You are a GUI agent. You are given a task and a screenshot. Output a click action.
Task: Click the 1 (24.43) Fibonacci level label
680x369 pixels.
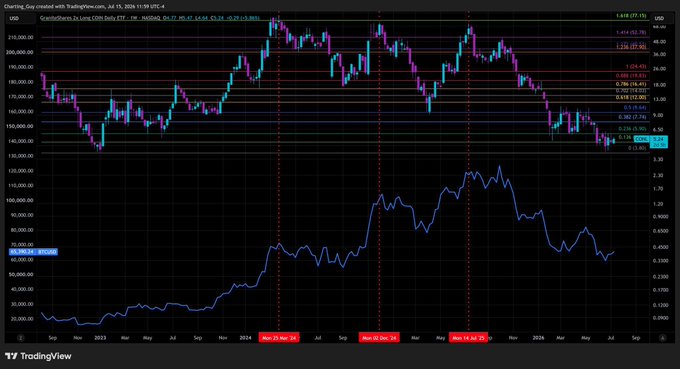tap(636, 67)
